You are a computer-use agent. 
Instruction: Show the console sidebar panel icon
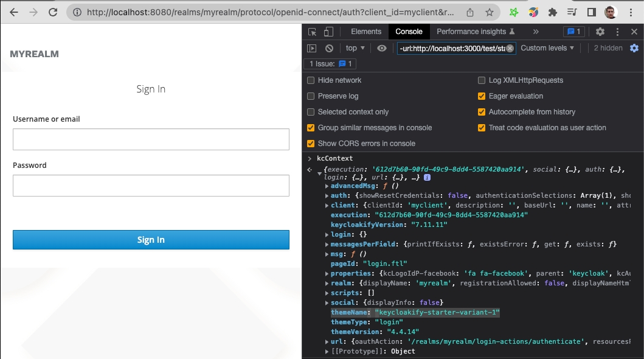[312, 48]
